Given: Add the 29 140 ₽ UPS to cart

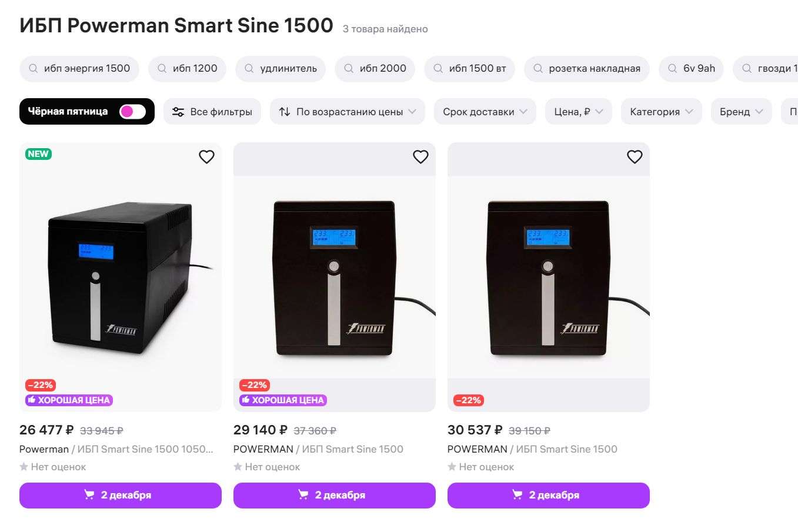Looking at the screenshot, I should point(334,495).
